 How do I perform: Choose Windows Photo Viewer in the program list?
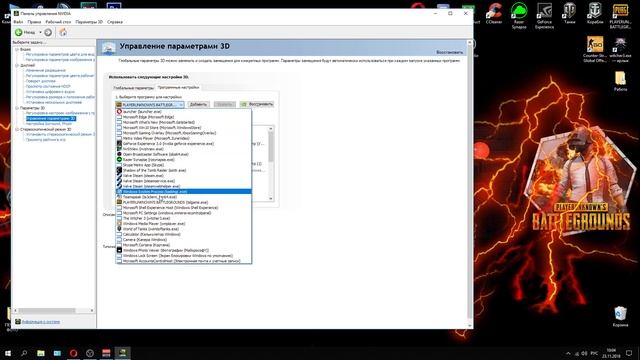tap(184, 250)
